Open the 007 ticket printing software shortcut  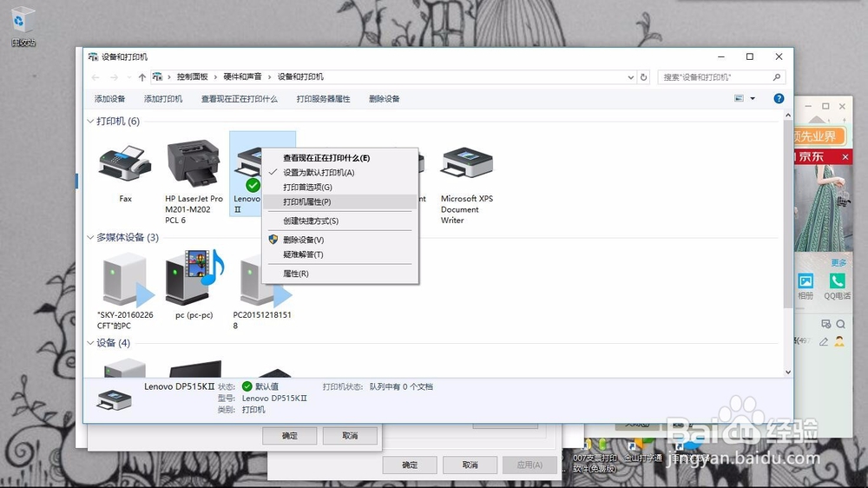[595, 458]
